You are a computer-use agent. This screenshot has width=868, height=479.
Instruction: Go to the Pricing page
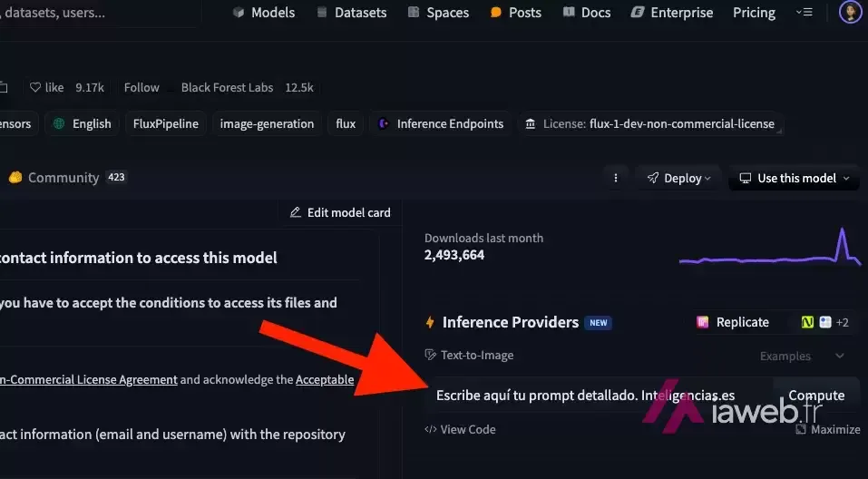(x=754, y=12)
